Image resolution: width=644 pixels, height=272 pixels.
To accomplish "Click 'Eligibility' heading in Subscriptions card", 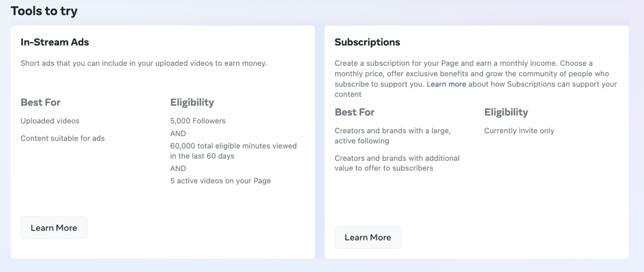I will click(506, 112).
